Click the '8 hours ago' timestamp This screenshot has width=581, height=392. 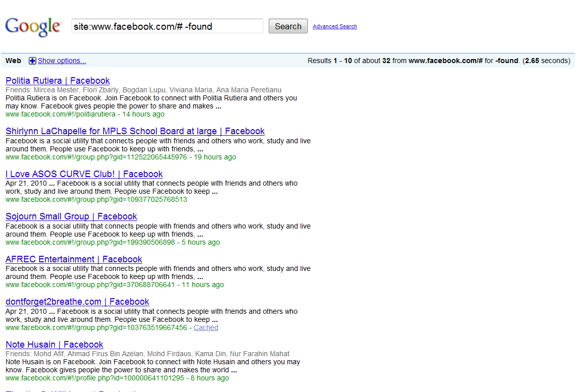click(x=210, y=378)
